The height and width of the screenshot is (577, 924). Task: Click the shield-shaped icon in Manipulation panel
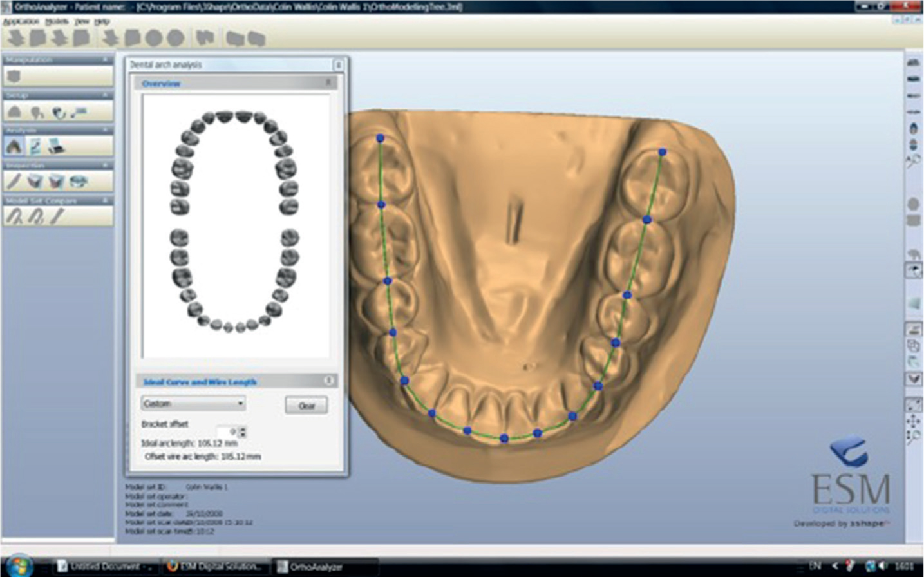pos(14,77)
